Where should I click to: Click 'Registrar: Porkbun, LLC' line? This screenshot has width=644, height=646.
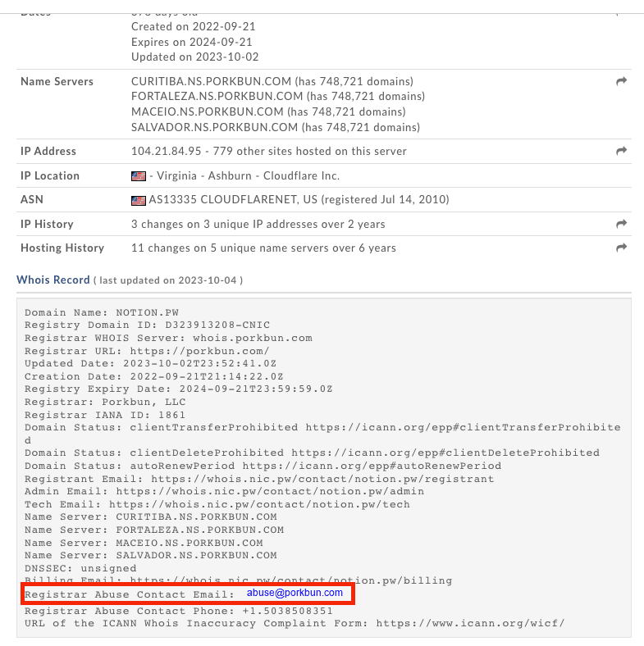pyautogui.click(x=105, y=402)
